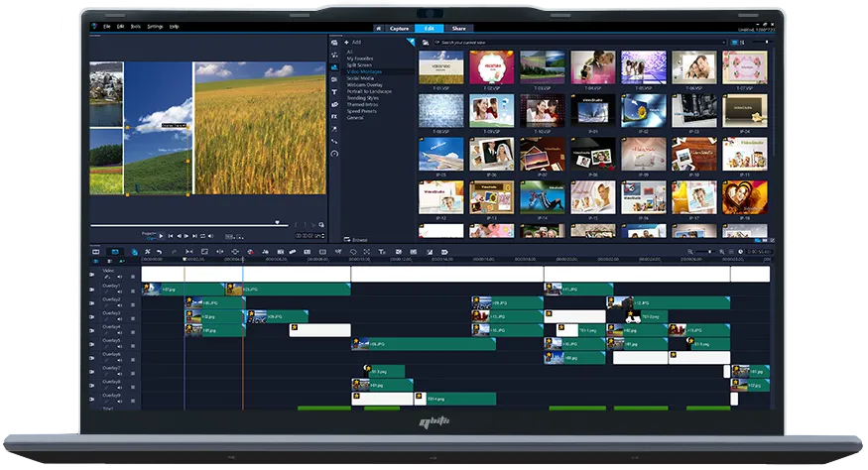This screenshot has width=868, height=470.
Task: Select the T-02.VSP template thumbnail
Action: pos(491,66)
